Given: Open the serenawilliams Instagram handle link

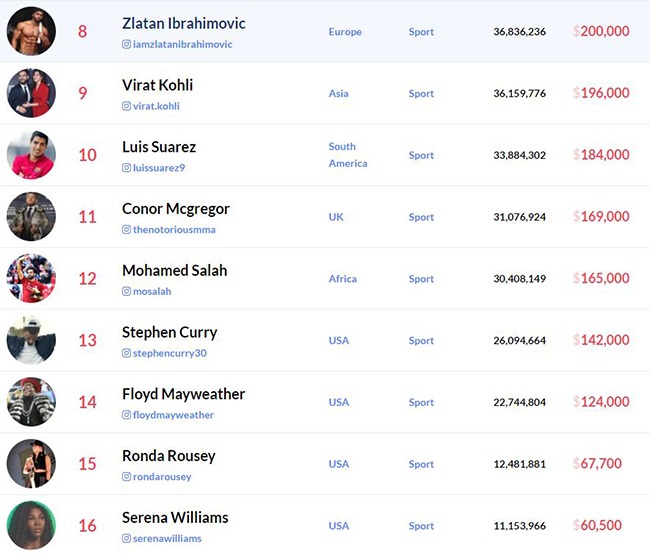Looking at the screenshot, I should (x=167, y=538).
